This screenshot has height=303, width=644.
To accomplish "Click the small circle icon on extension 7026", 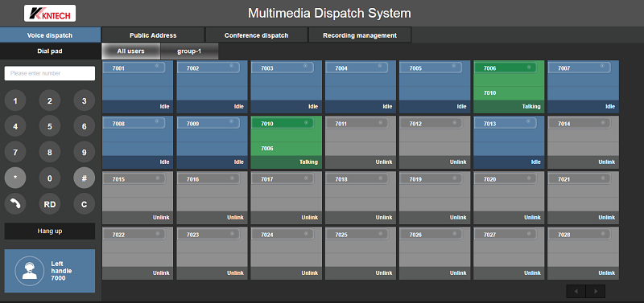I will click(x=454, y=233).
